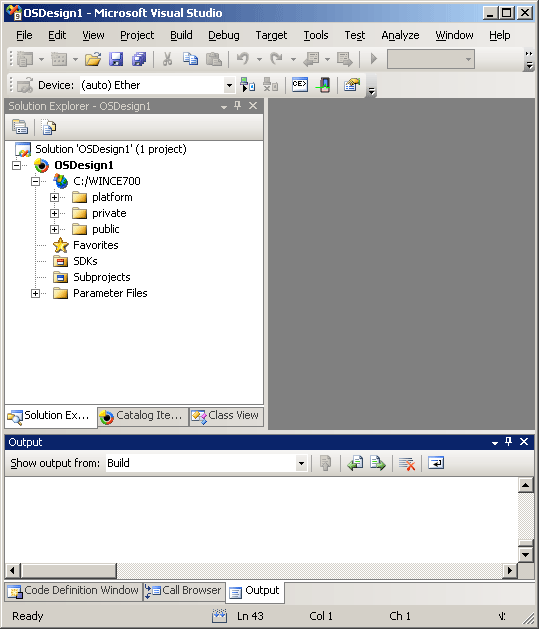Click Output horizontal scrollbar right arrow
The image size is (539, 629).
click(510, 570)
